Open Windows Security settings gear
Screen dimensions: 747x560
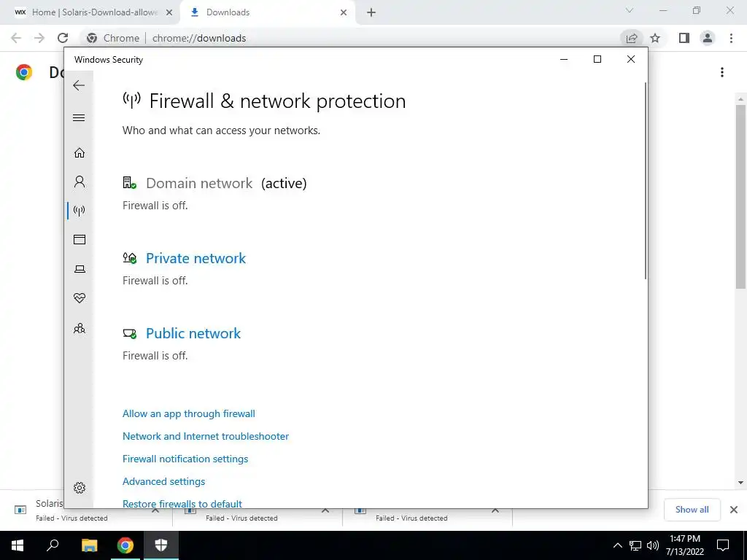coord(80,488)
